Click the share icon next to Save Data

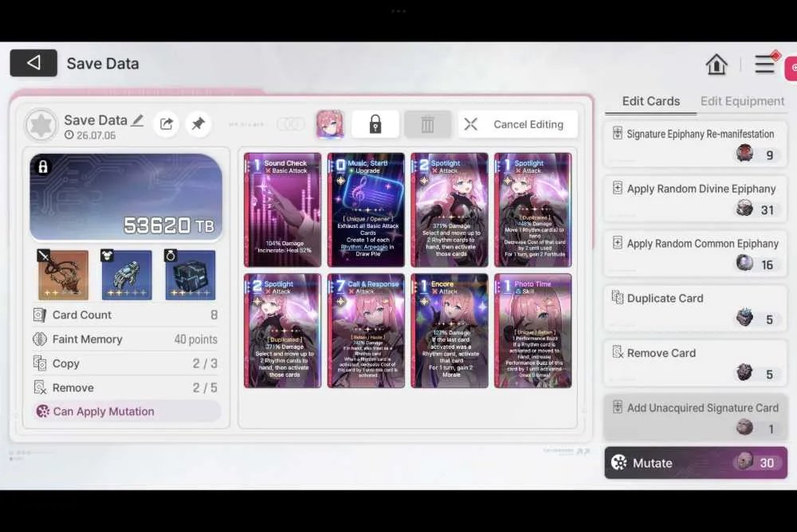pyautogui.click(x=167, y=123)
